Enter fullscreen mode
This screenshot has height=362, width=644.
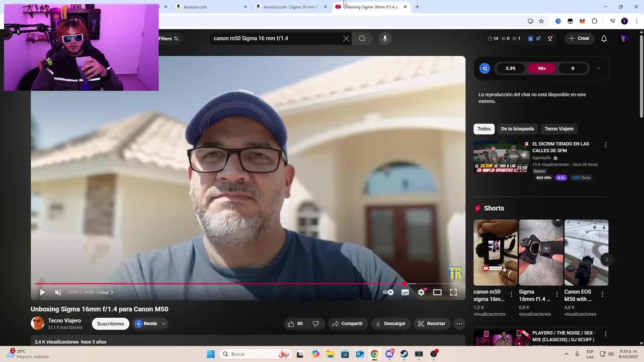453,292
